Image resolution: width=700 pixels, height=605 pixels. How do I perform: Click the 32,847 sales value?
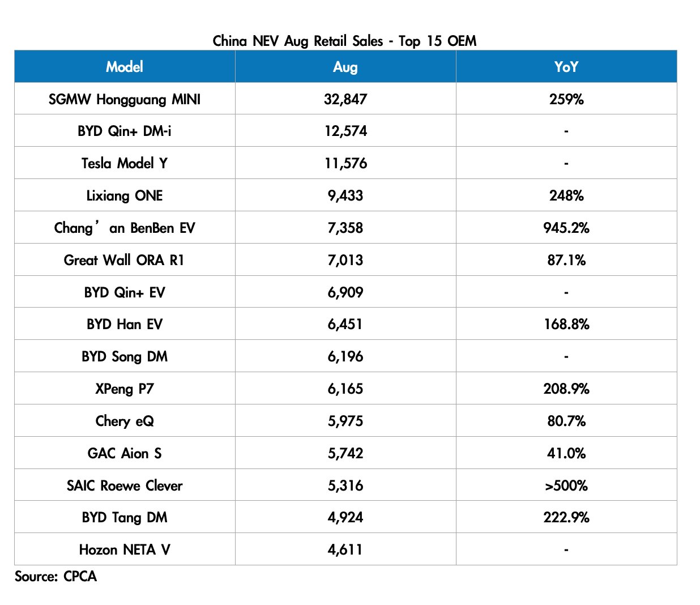(345, 99)
